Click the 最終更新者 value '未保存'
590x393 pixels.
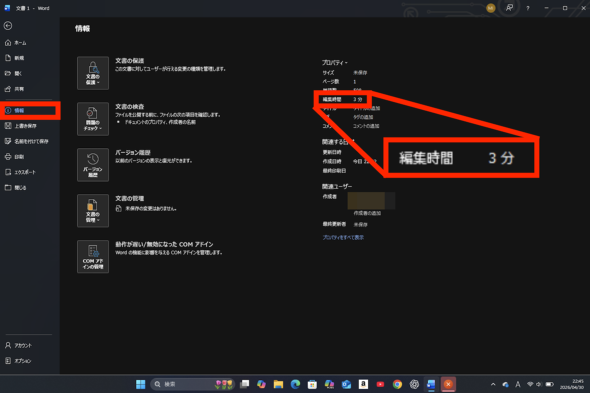(x=360, y=224)
